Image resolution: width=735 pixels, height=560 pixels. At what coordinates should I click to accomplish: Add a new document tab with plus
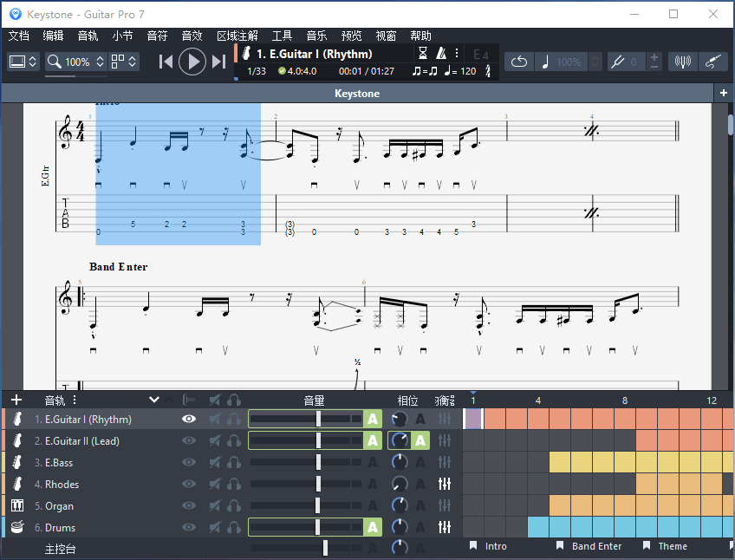pos(724,93)
